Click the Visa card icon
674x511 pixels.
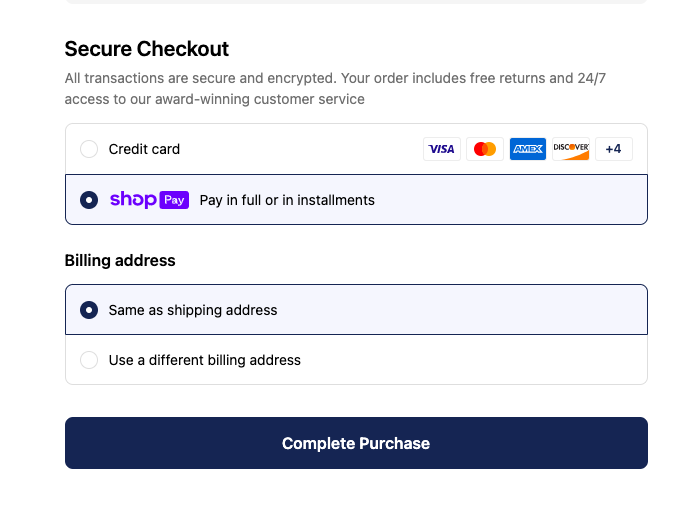click(441, 149)
